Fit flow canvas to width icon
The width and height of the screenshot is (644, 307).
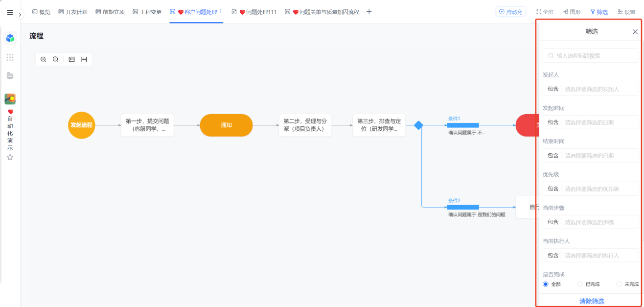click(x=84, y=59)
